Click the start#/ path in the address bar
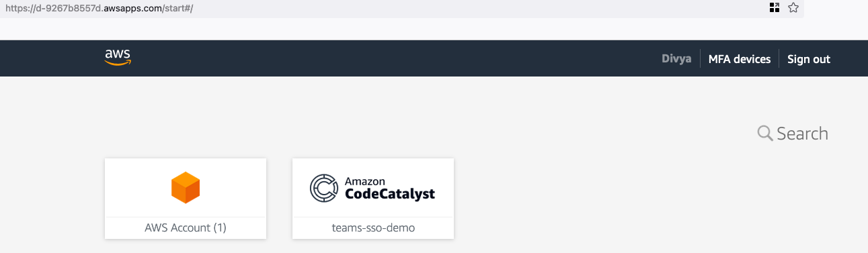 (179, 9)
